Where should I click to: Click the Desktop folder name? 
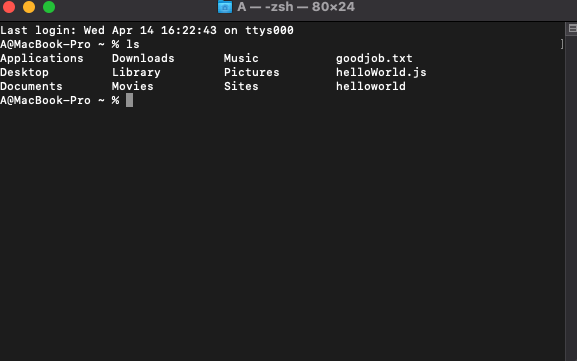point(24,72)
